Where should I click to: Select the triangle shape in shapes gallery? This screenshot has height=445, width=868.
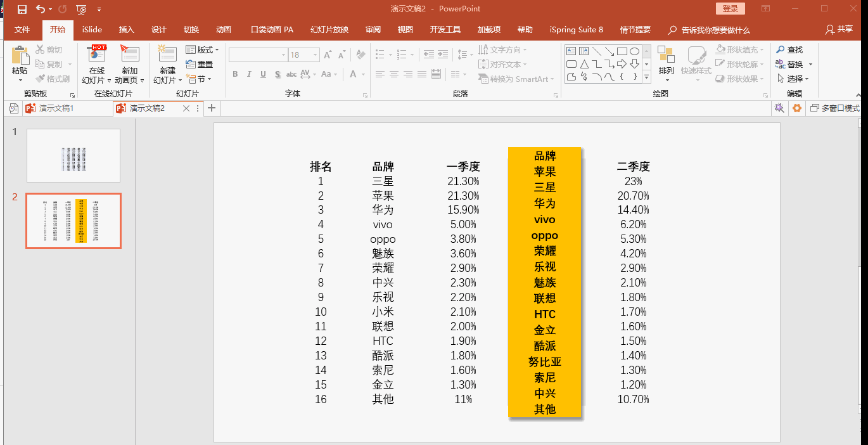coord(584,64)
